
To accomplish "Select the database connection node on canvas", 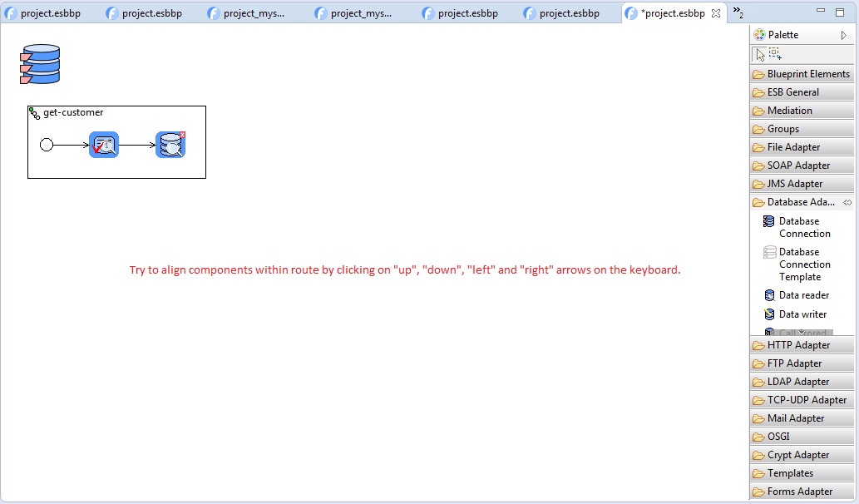I will point(40,65).
